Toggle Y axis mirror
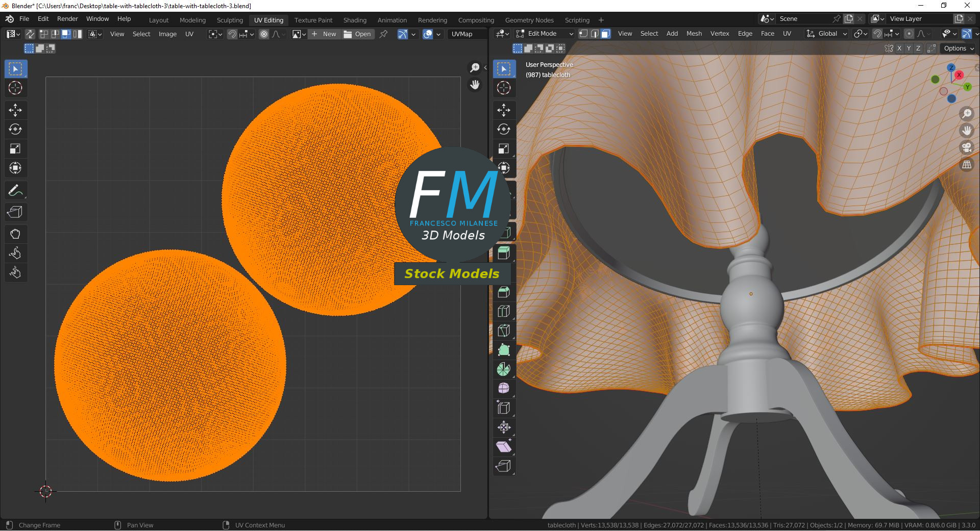Viewport: 980px width, 531px height. pos(909,48)
